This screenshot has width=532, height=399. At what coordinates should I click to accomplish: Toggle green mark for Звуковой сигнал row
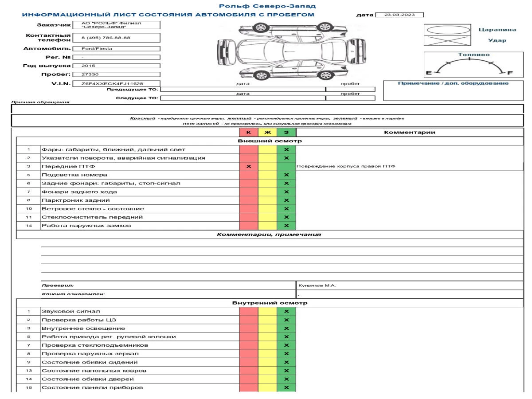(286, 312)
